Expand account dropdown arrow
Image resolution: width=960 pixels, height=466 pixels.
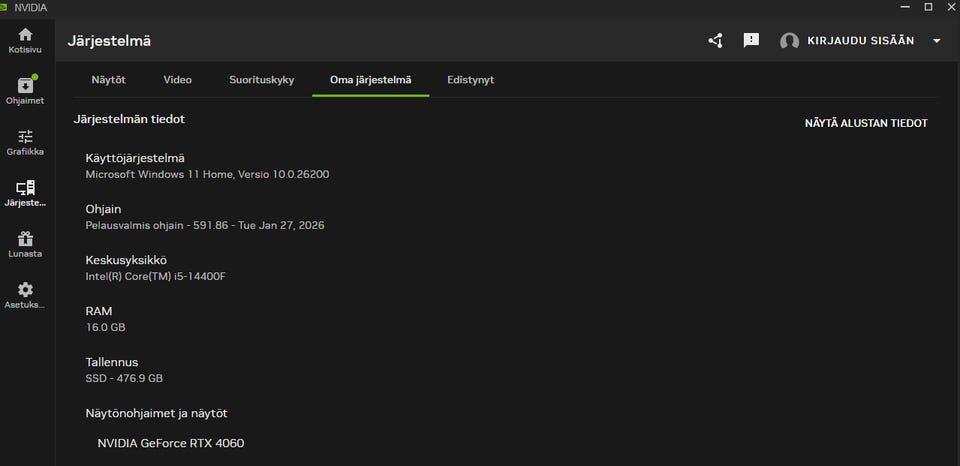pyautogui.click(x=936, y=41)
